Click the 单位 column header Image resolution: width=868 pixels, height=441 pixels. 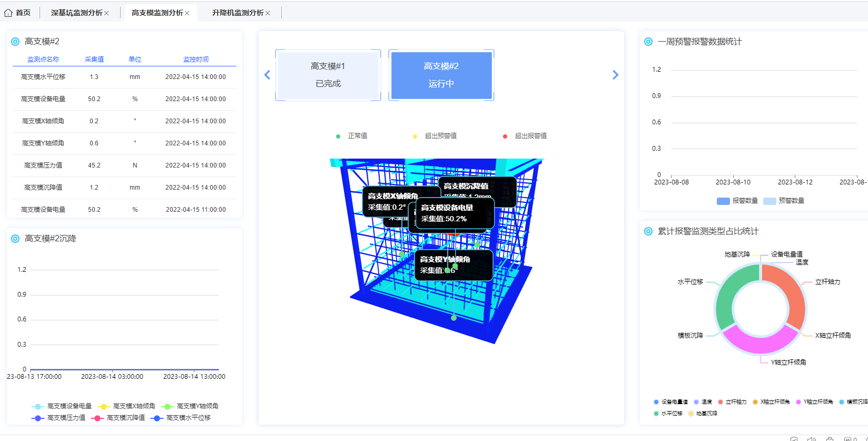coord(135,60)
